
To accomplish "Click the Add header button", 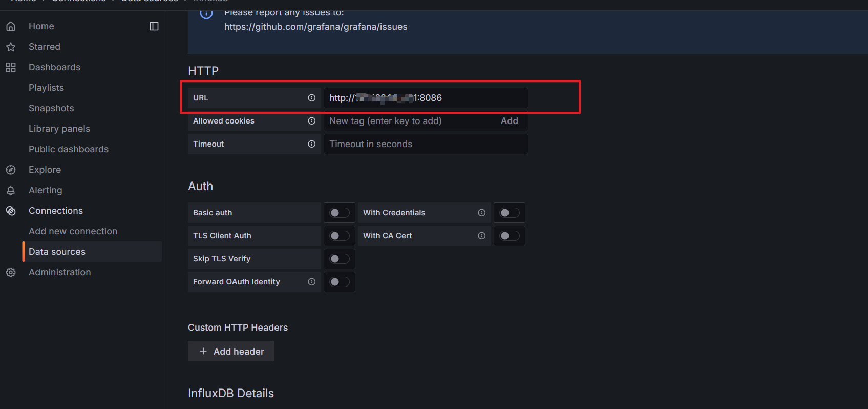I will coord(231,351).
